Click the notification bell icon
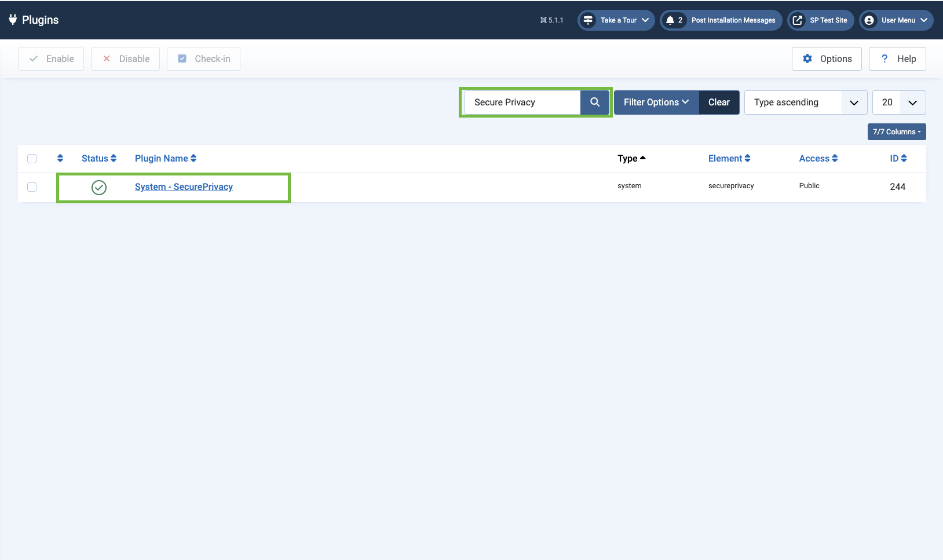943x560 pixels. pyautogui.click(x=670, y=20)
